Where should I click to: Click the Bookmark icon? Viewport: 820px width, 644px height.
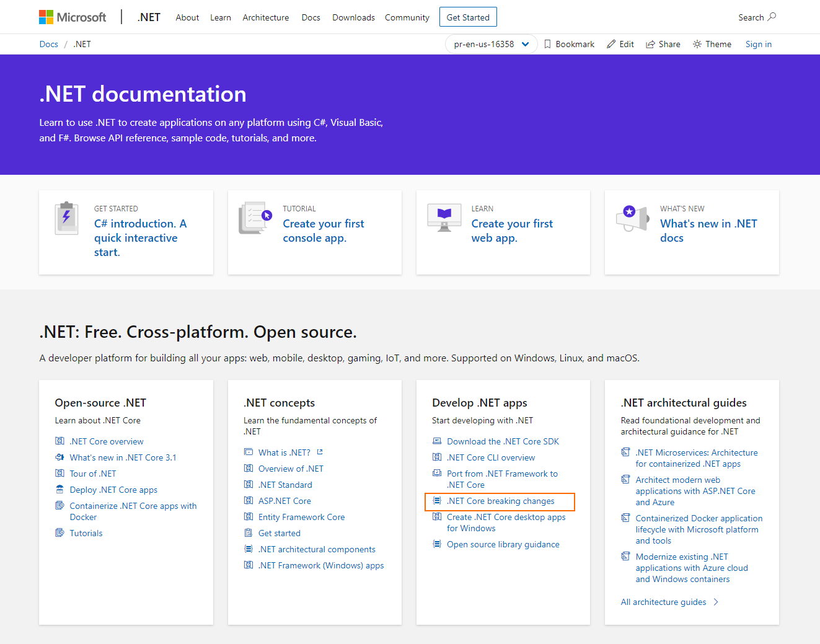(547, 44)
